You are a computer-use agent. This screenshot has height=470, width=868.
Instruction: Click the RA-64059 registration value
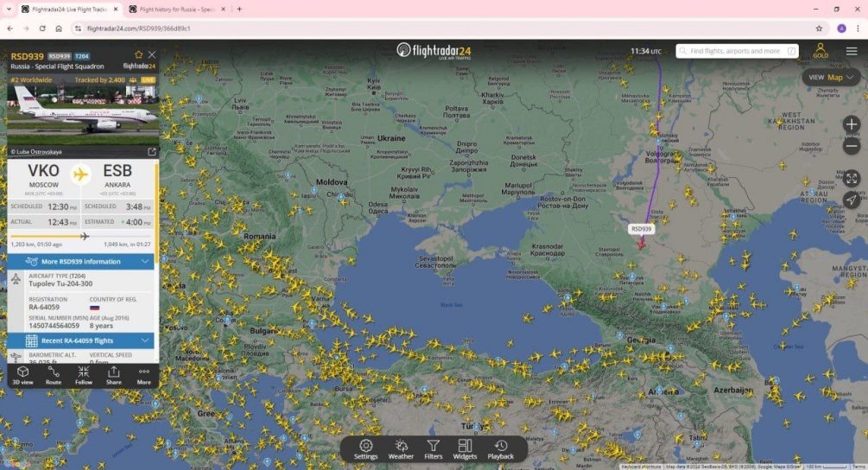pos(44,308)
